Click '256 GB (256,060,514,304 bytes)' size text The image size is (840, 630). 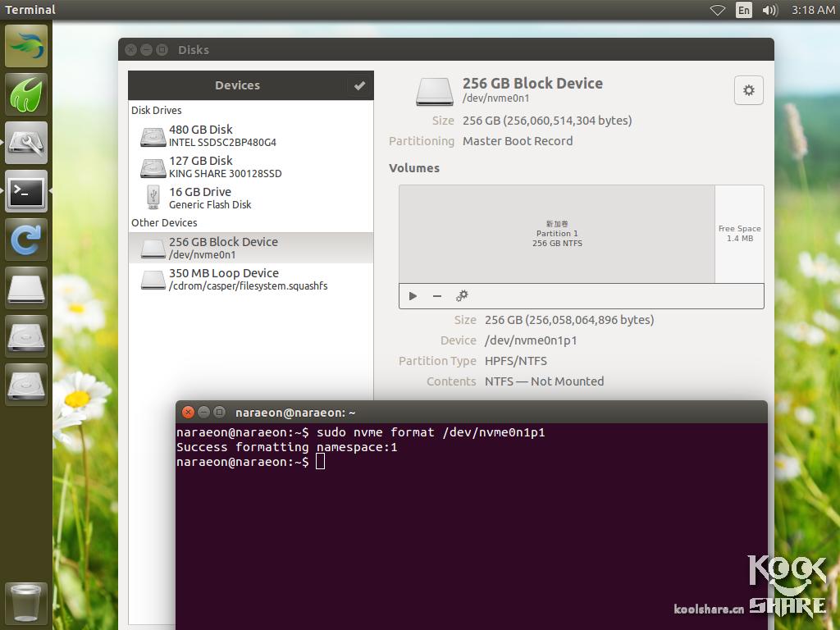[x=547, y=121]
